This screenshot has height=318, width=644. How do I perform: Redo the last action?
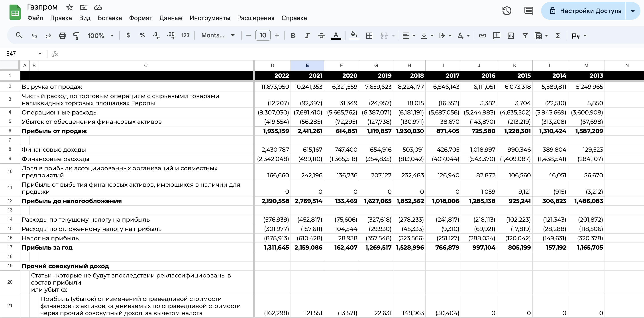pos(48,35)
